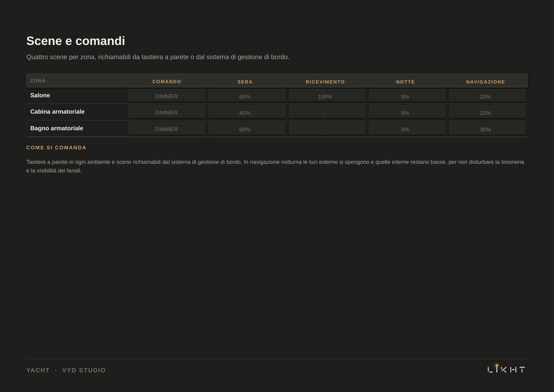Click the NAVIGAZIONE column header
This screenshot has width=554, height=392.
click(486, 82)
